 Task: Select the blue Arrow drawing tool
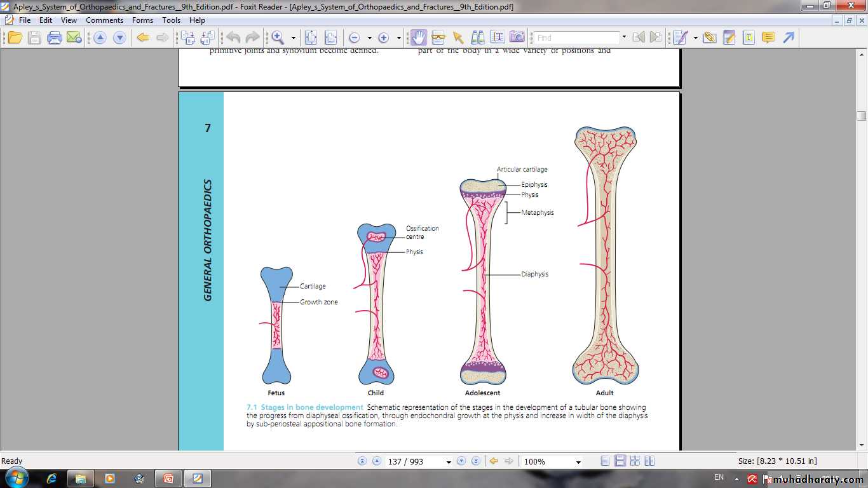pos(789,37)
